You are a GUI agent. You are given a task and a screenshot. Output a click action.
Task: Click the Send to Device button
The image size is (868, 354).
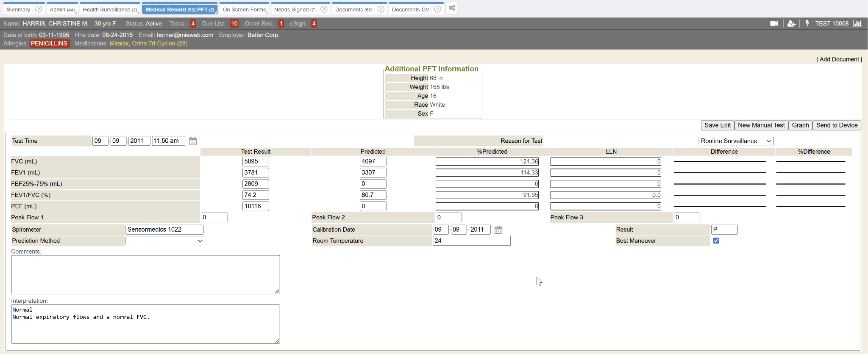(837, 125)
